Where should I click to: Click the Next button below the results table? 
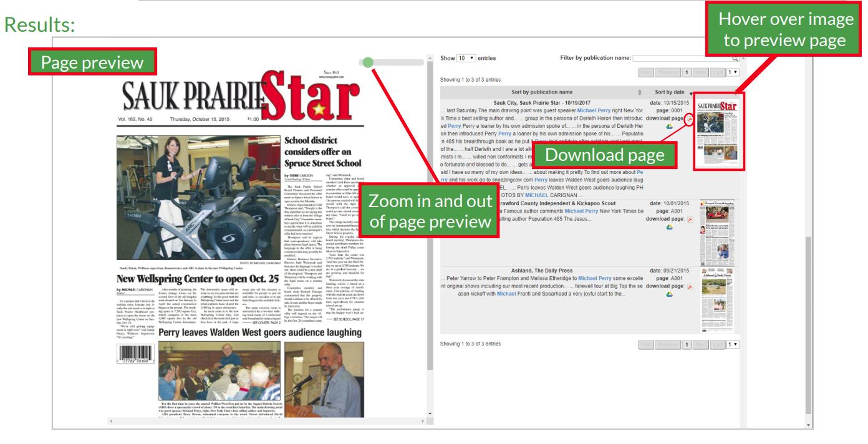[701, 344]
